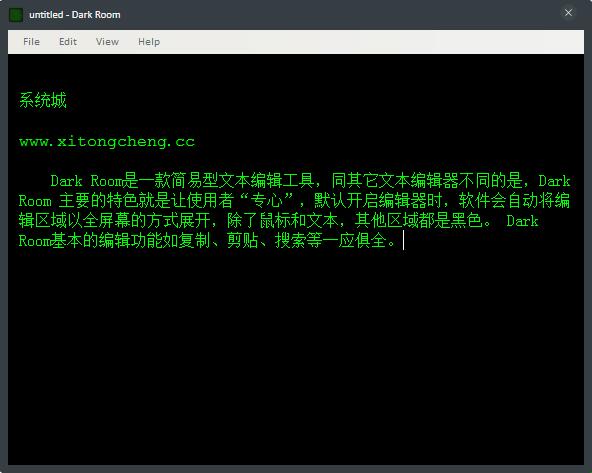
Task: Open the Help menu
Action: (x=149, y=42)
